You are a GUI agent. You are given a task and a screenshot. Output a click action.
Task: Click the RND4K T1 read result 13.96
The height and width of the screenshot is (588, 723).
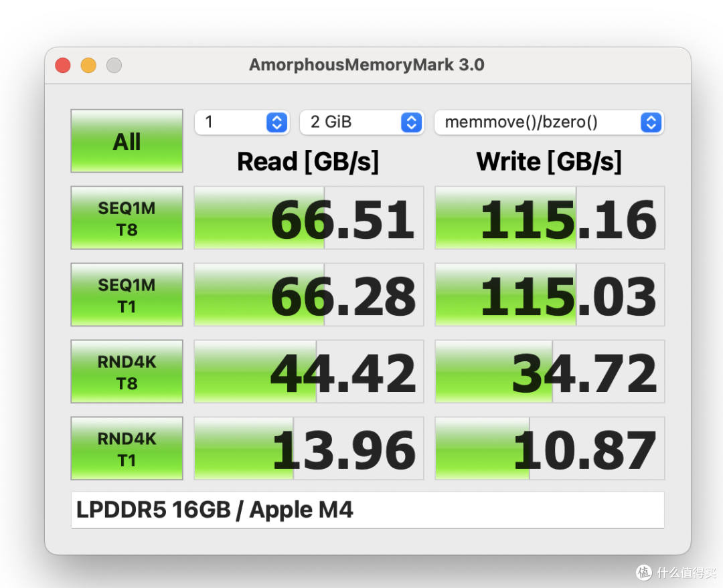point(309,449)
